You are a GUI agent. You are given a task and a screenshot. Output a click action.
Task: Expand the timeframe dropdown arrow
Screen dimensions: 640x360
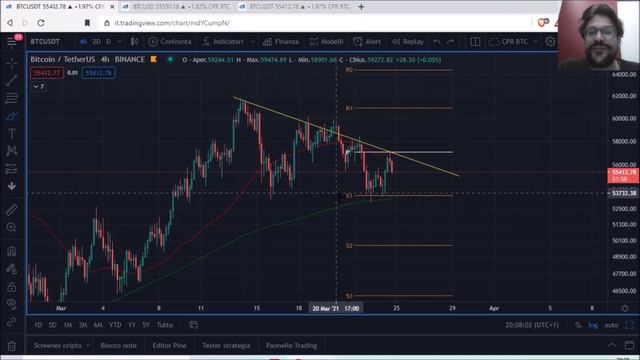(119, 42)
